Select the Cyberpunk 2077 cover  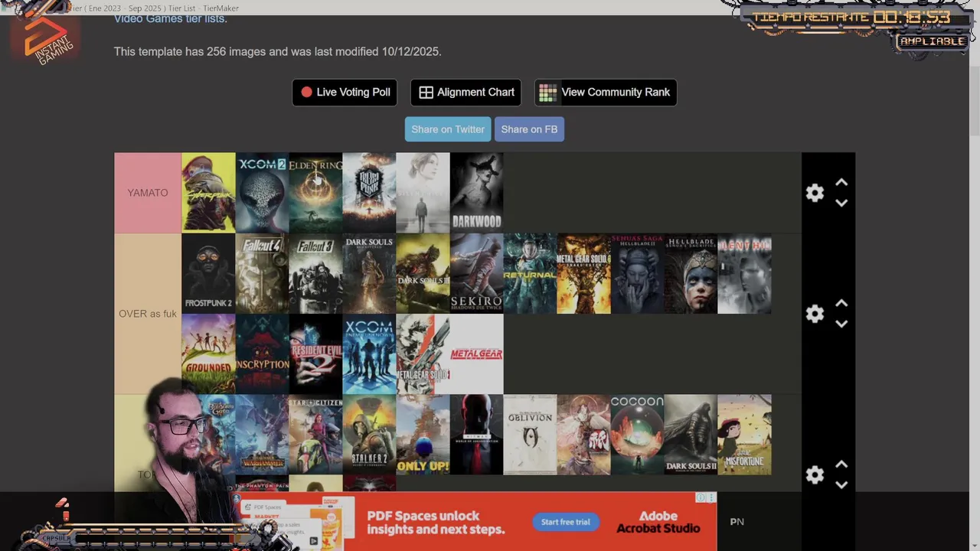[x=208, y=193]
